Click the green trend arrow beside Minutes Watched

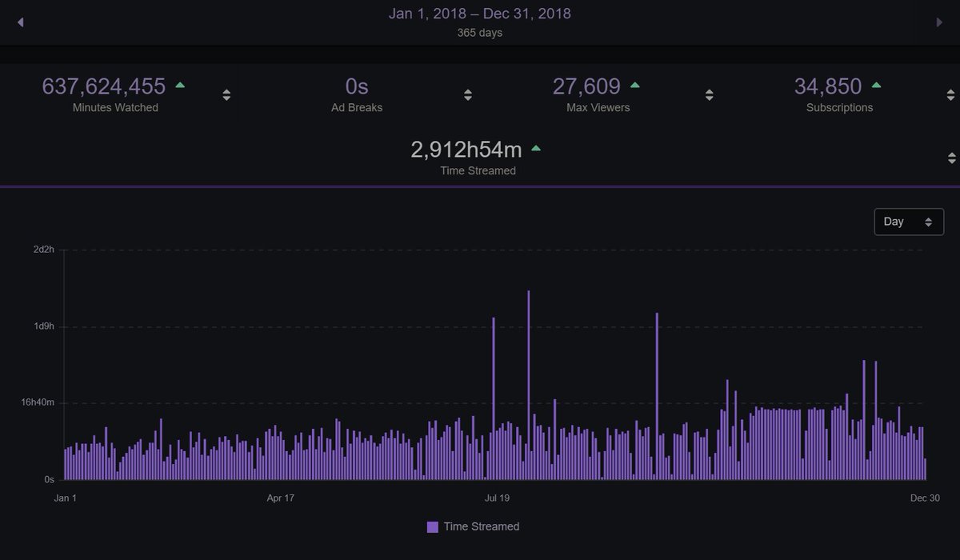pos(180,85)
